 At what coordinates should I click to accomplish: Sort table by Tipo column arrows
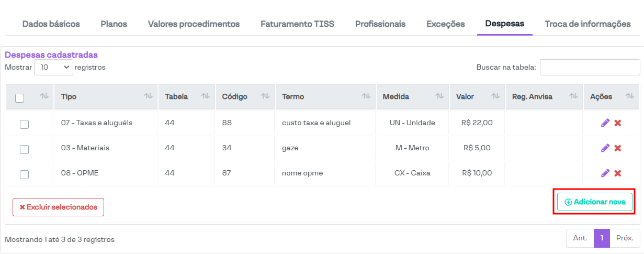[x=149, y=96]
